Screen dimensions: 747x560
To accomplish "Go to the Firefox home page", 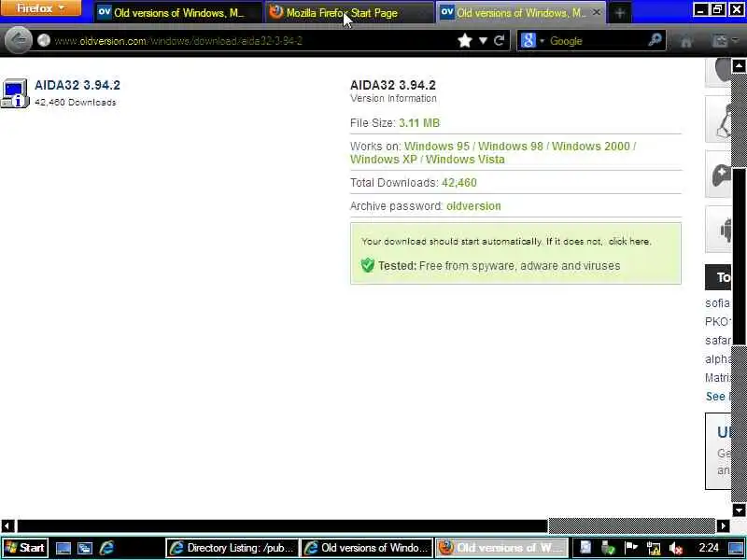I will [686, 41].
